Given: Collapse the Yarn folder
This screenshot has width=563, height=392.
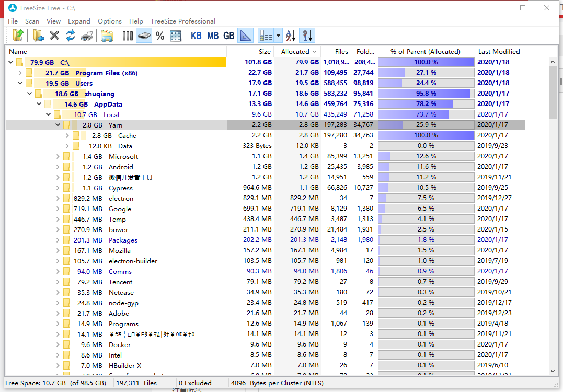Looking at the screenshot, I should [58, 124].
